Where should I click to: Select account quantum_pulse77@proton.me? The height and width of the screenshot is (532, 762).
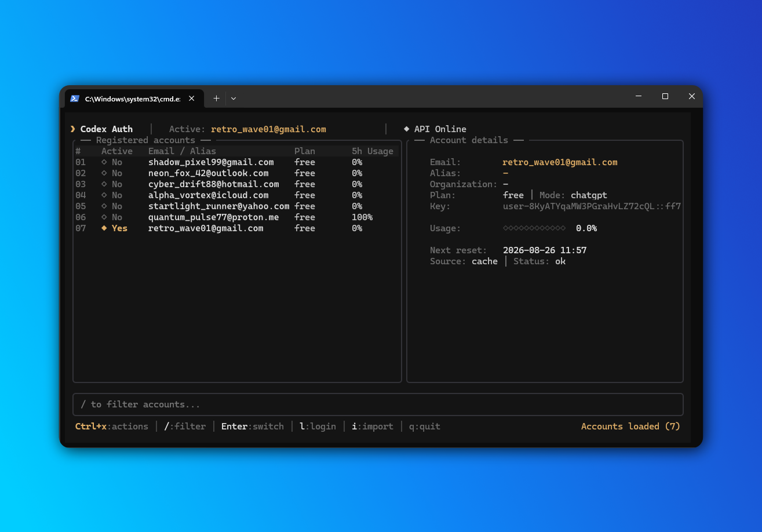(214, 217)
